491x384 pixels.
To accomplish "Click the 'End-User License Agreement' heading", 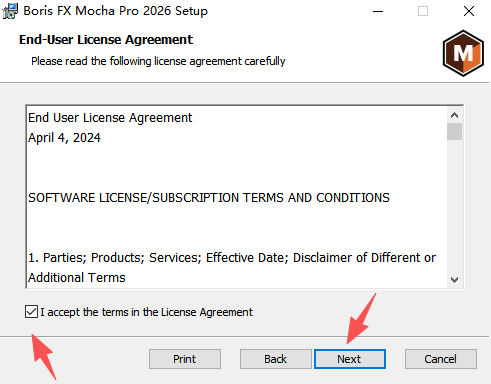I will coord(106,40).
